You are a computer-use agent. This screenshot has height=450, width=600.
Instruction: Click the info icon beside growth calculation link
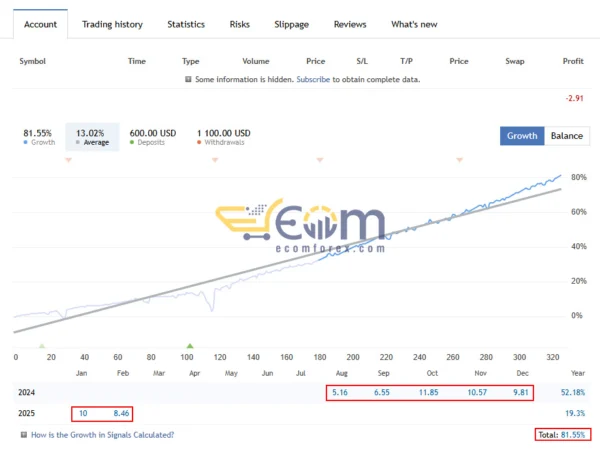click(24, 435)
